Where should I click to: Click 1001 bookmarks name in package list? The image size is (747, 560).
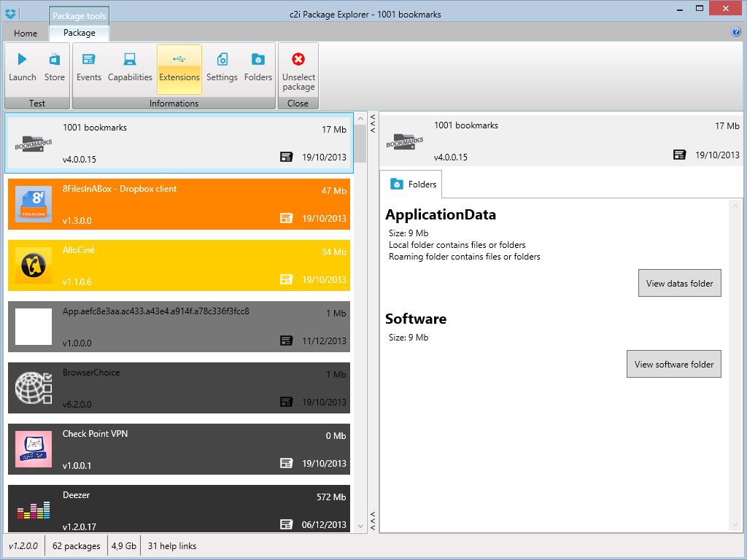tap(95, 128)
